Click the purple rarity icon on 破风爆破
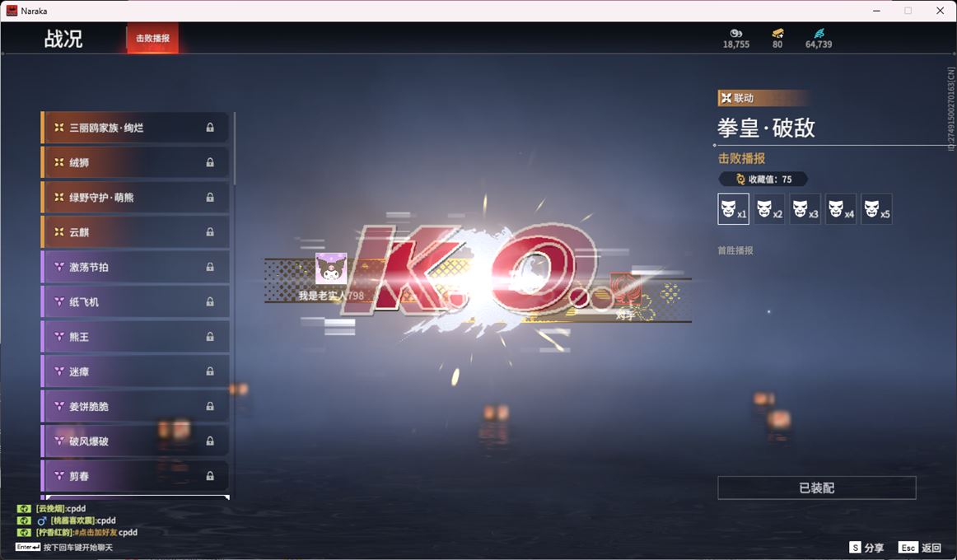The width and height of the screenshot is (957, 560). pos(59,441)
